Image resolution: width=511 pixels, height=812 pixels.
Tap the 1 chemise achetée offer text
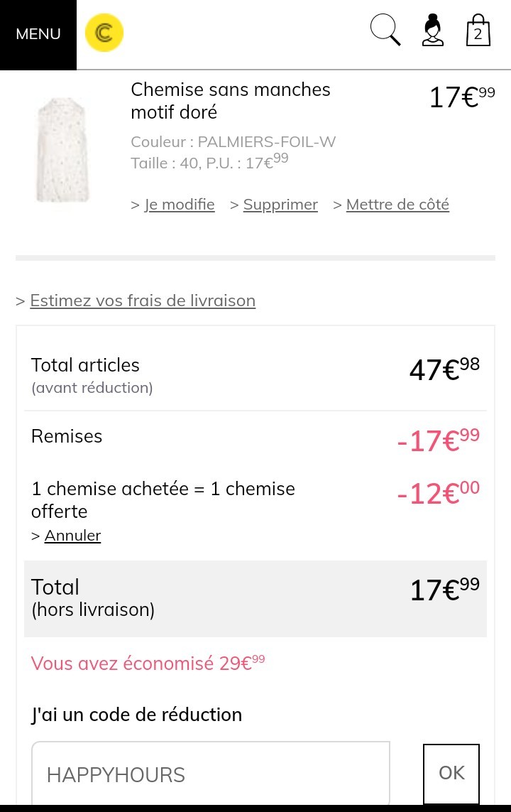tap(163, 499)
